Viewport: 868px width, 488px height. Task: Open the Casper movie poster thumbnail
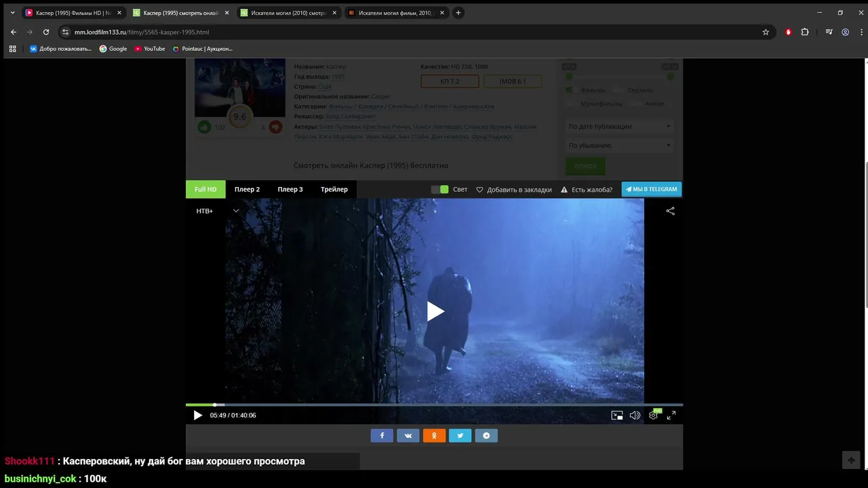[x=240, y=87]
